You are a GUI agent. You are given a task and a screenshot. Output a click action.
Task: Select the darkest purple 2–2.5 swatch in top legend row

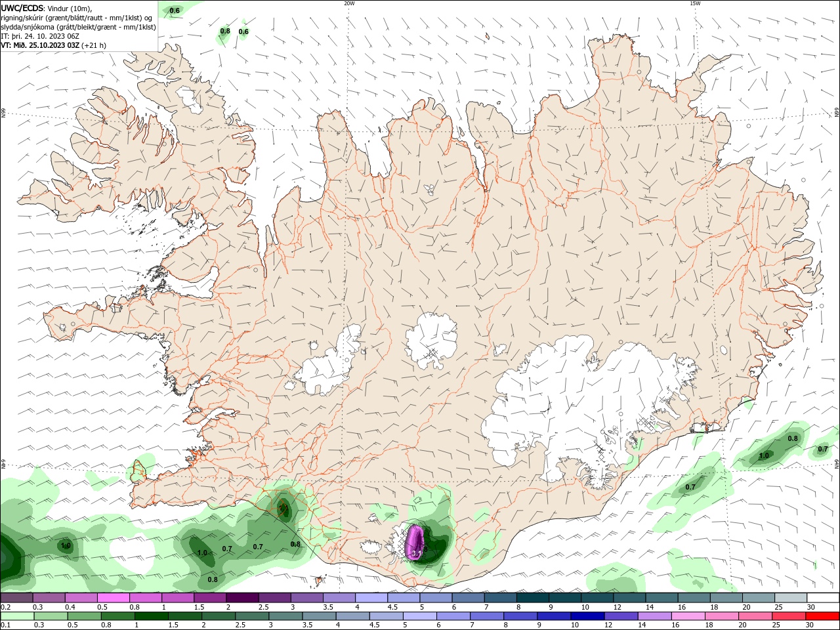click(242, 598)
